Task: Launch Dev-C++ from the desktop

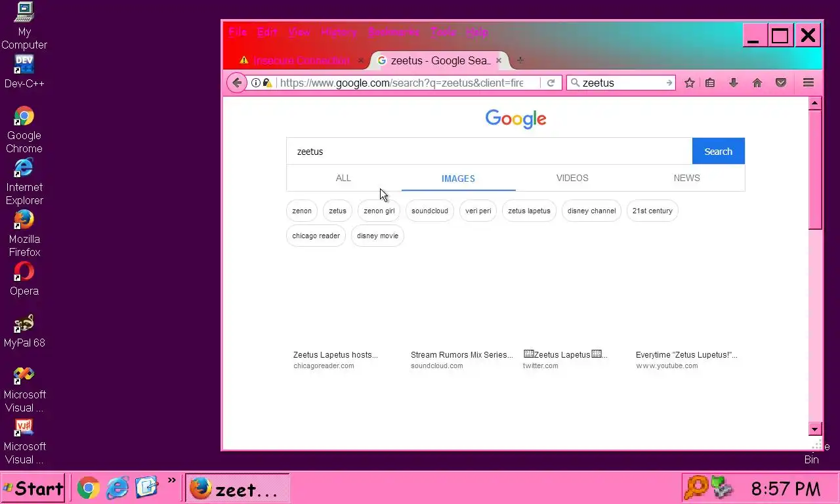Action: 24,72
